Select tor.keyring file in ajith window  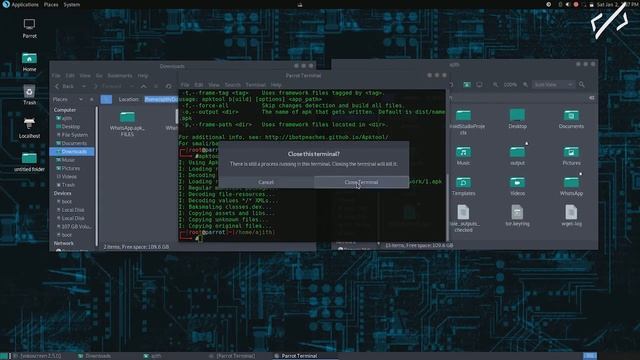point(517,216)
